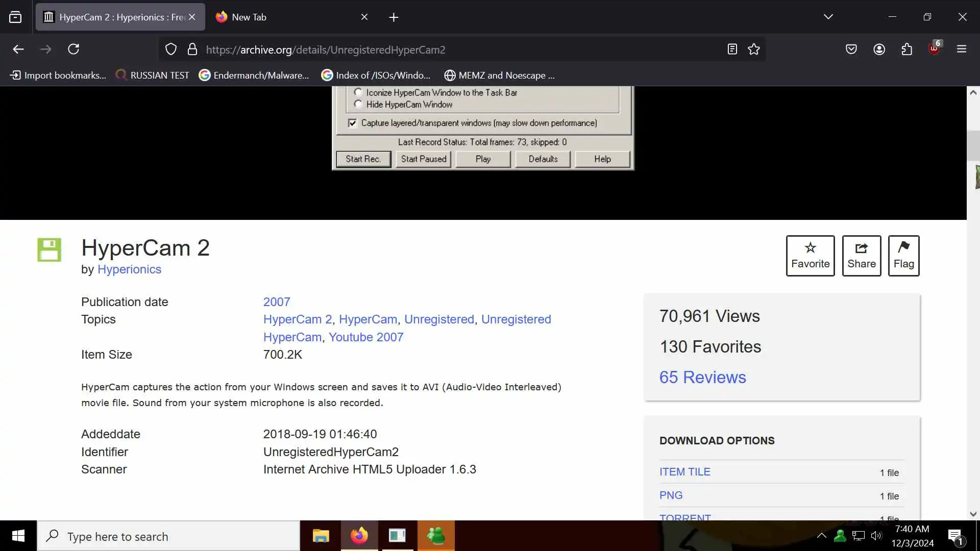Open the 65 Reviews link

click(702, 377)
